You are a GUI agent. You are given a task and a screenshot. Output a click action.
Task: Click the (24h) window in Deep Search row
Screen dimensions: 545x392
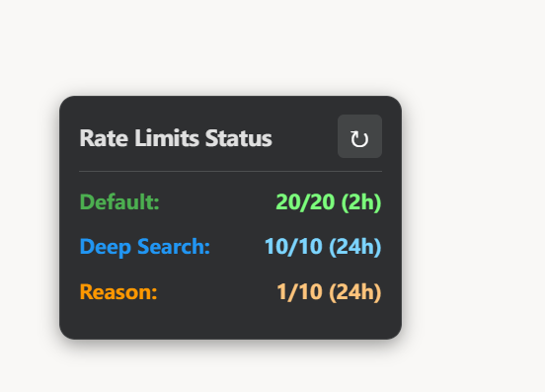[x=354, y=247]
